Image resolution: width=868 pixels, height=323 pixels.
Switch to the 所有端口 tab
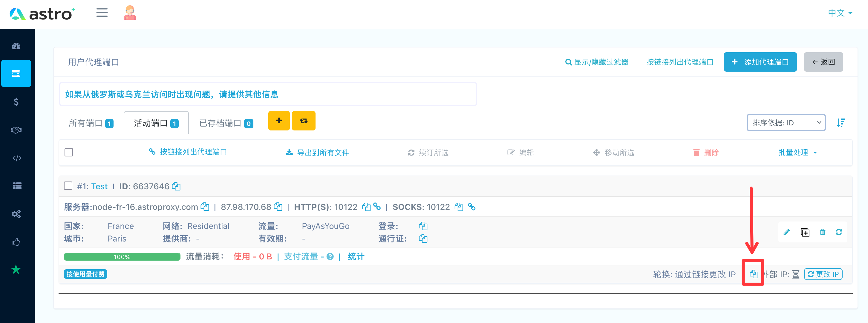91,123
